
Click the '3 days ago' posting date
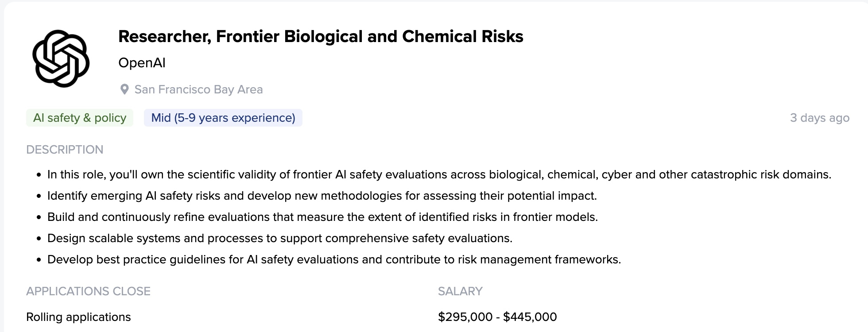tap(819, 118)
